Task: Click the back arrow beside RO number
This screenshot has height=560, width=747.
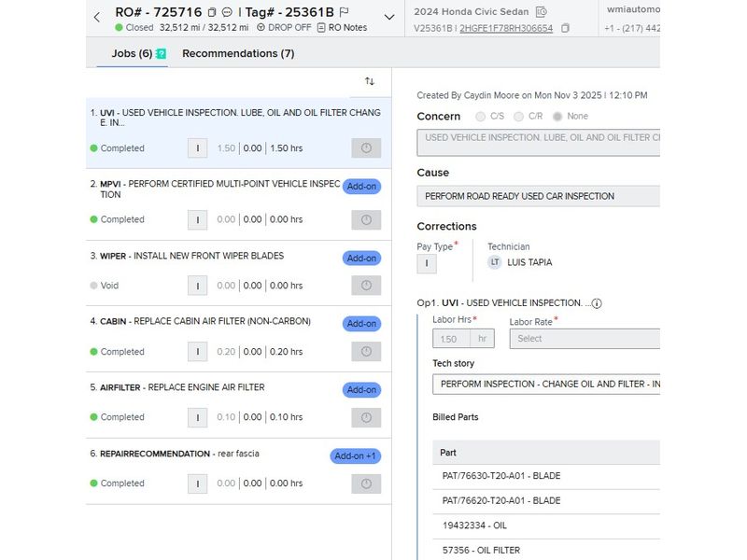Action: click(96, 17)
